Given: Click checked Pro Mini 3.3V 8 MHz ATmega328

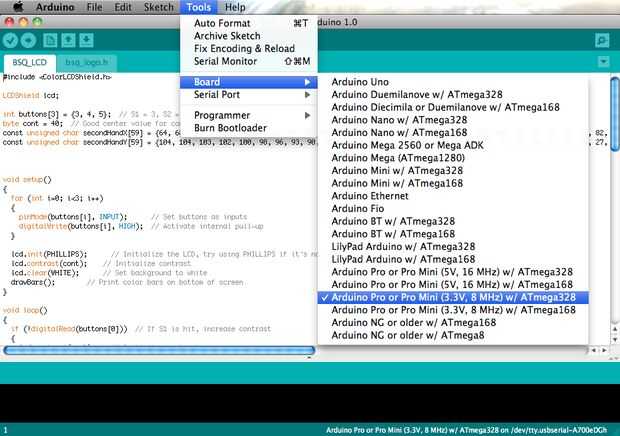Looking at the screenshot, I should [453, 297].
